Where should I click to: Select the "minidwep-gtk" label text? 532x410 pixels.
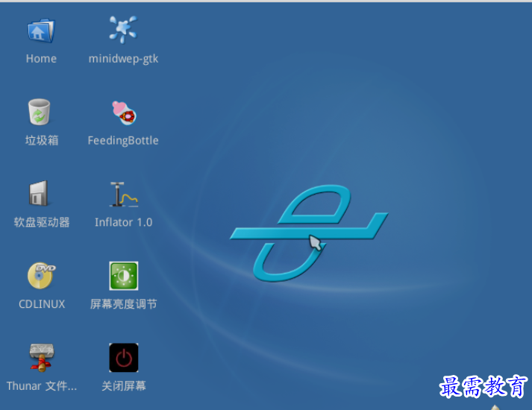pyautogui.click(x=123, y=59)
